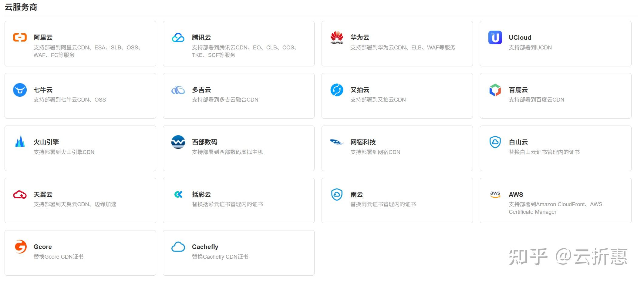Select the Cachefly title

[x=205, y=247]
